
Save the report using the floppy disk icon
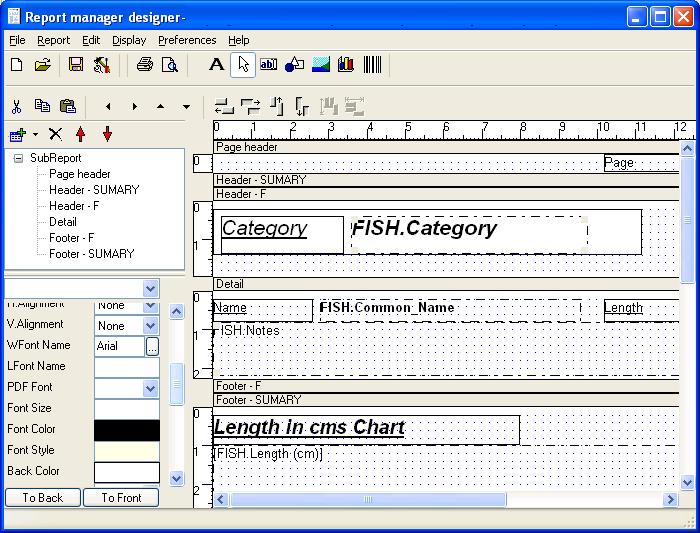click(76, 65)
